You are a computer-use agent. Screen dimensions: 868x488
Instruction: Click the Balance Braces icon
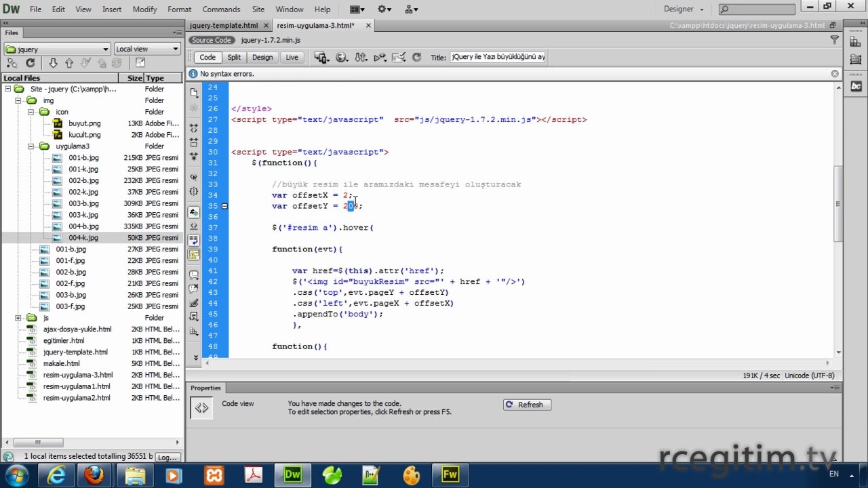click(194, 192)
